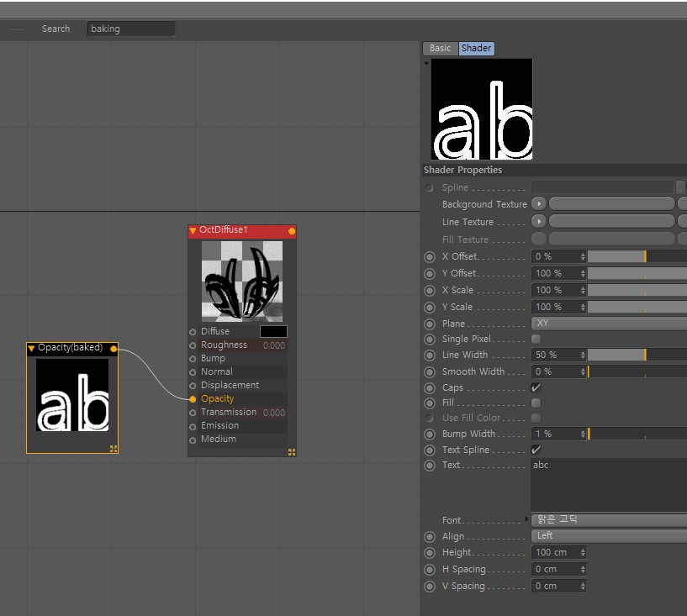Click the shader preview image
This screenshot has height=616, width=687.
click(x=482, y=109)
